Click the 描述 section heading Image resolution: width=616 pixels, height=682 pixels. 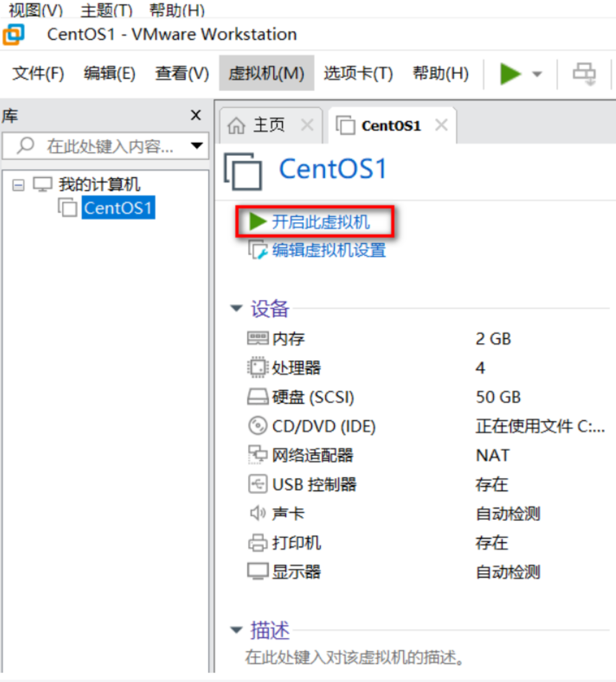pyautogui.click(x=270, y=630)
